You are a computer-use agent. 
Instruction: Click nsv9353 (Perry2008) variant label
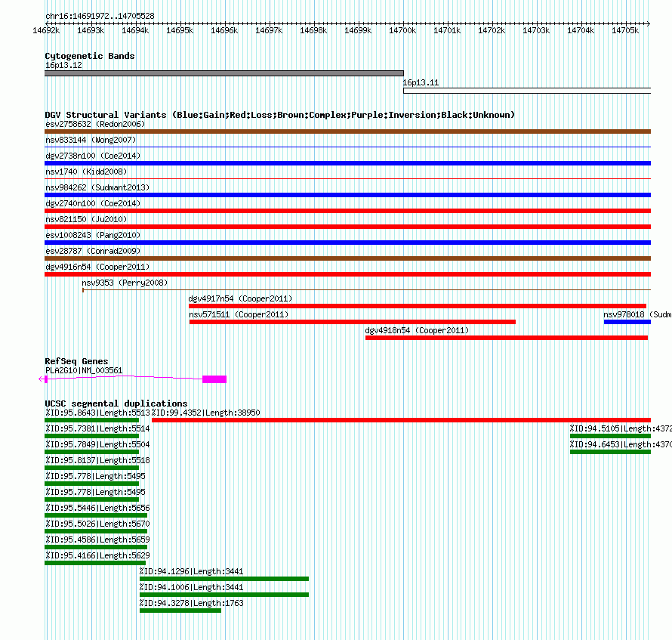click(125, 283)
